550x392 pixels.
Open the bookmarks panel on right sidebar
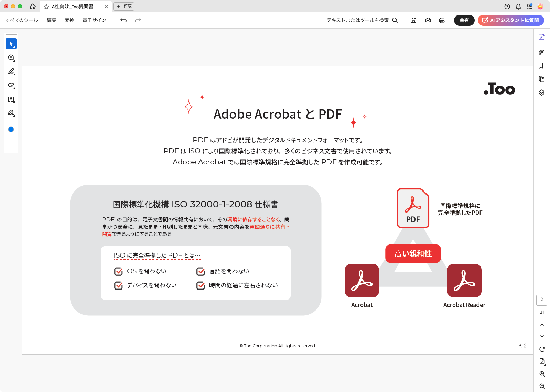[542, 66]
